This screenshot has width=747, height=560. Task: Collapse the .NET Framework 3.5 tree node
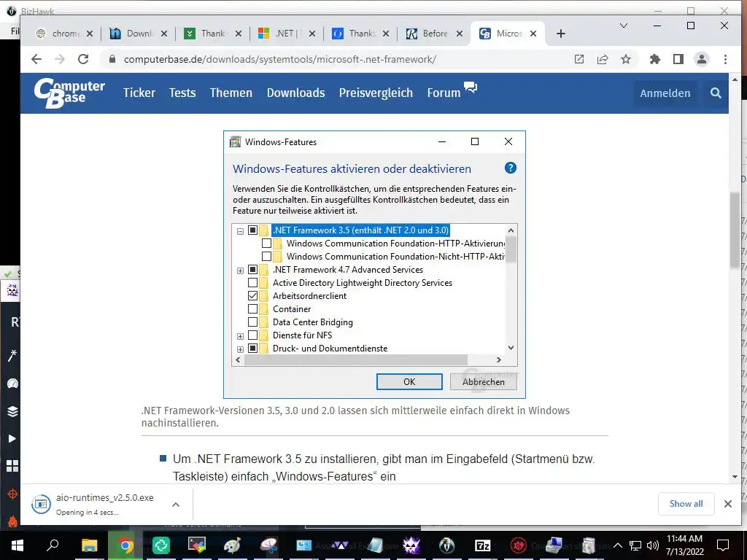click(240, 231)
